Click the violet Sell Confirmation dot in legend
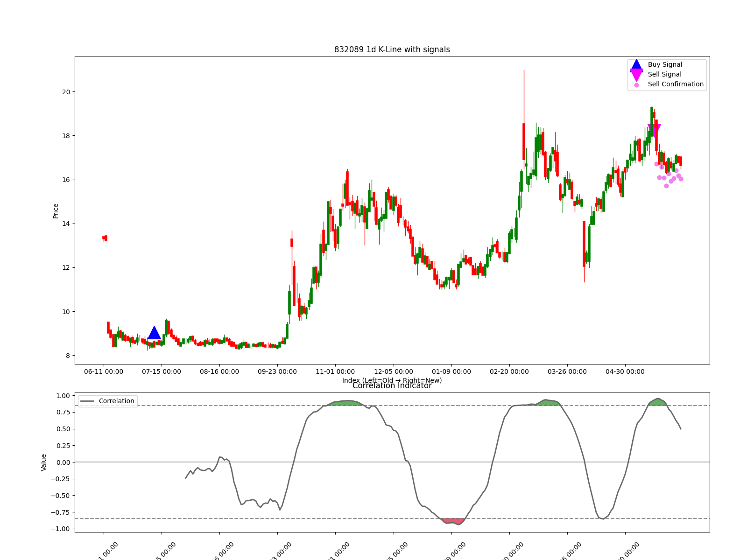Viewport: 747px width, 560px height. point(636,85)
